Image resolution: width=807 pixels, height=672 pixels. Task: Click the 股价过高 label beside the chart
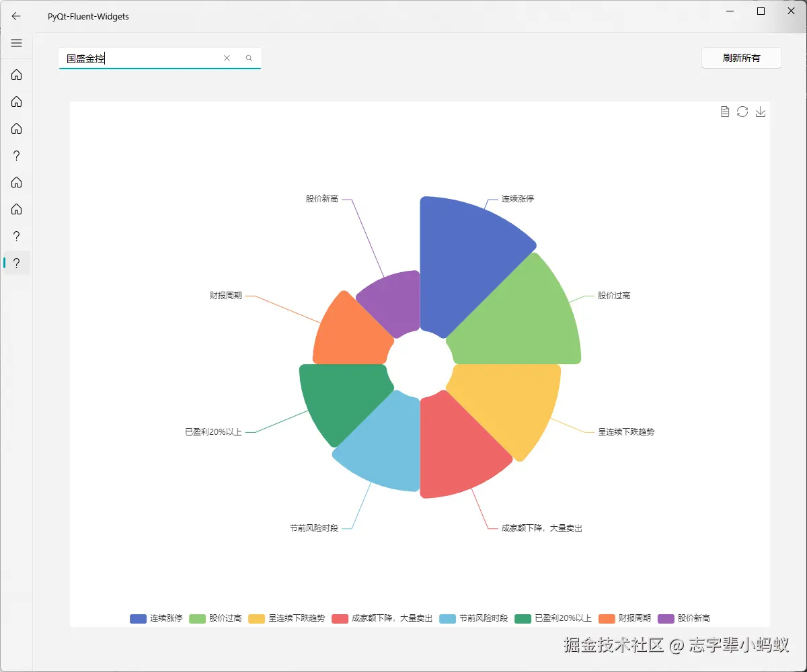pyautogui.click(x=614, y=296)
